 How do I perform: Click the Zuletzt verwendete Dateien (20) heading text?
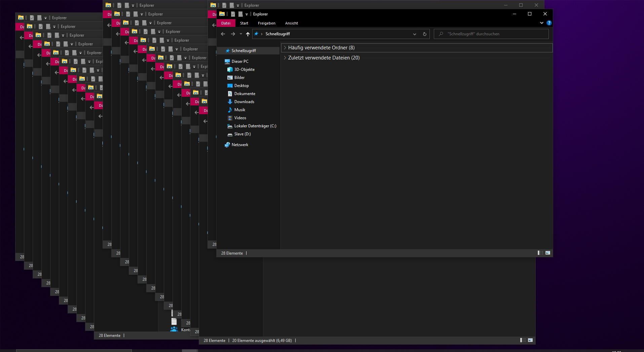(324, 58)
